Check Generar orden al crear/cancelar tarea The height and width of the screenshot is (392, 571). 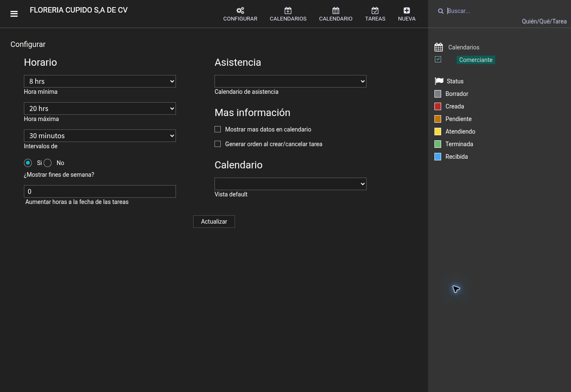click(x=217, y=144)
